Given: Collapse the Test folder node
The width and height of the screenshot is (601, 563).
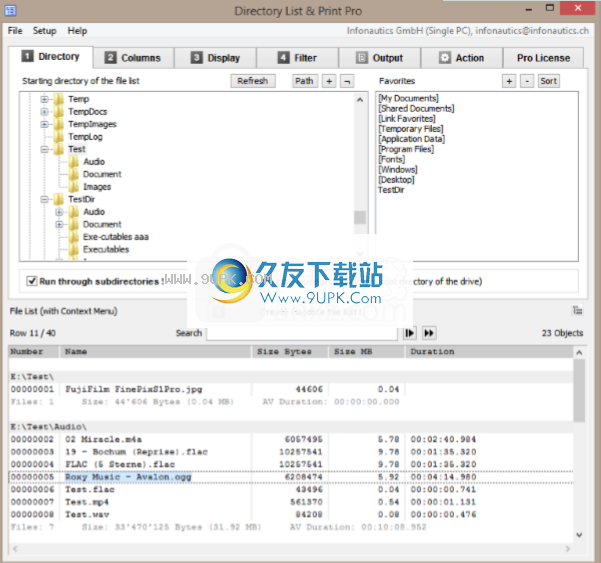Looking at the screenshot, I should pos(44,149).
